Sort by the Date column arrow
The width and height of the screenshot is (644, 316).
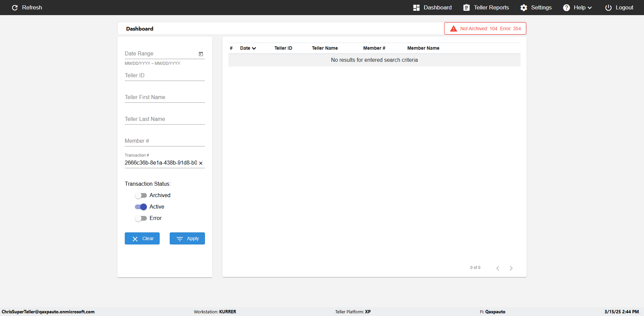click(254, 48)
